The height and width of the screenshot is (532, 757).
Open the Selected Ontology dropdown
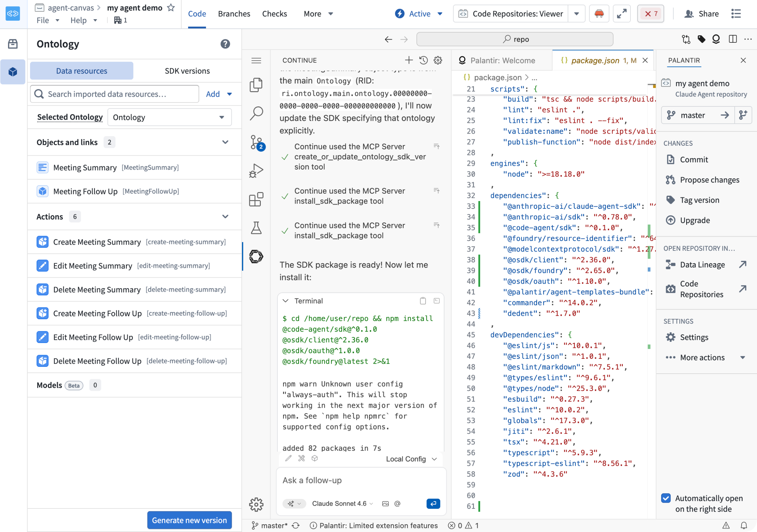[170, 117]
